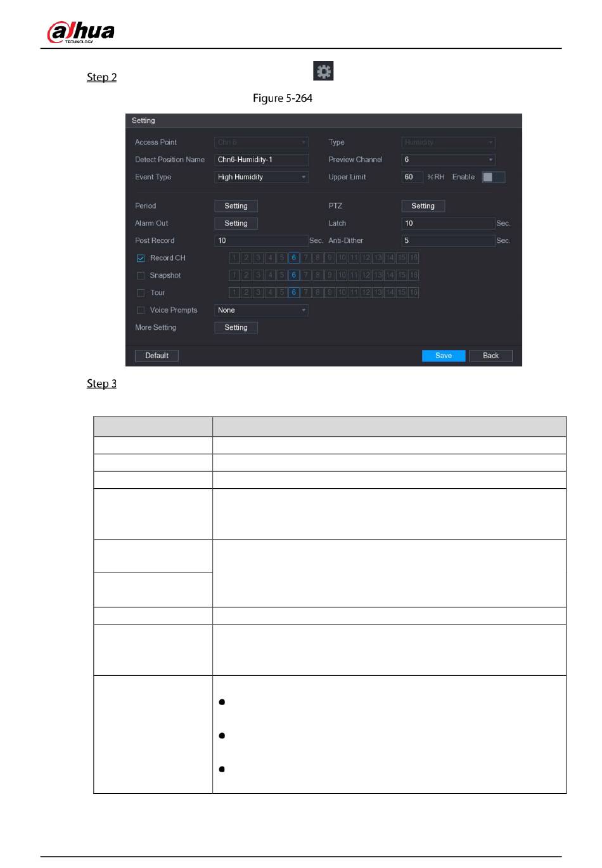Click the Setting dialog title
Image resolution: width=602 pixels, height=868 pixels.
tap(143, 120)
